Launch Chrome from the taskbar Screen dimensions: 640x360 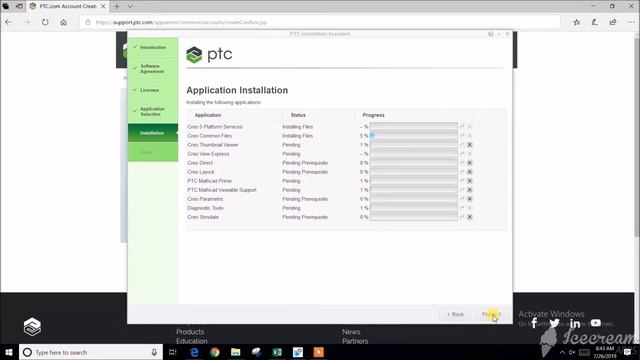coord(215,352)
